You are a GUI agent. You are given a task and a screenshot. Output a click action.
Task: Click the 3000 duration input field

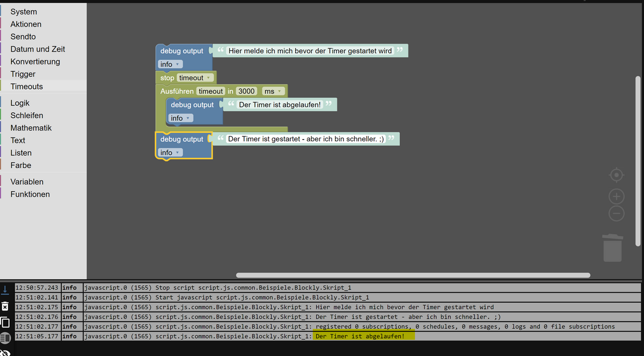(246, 91)
